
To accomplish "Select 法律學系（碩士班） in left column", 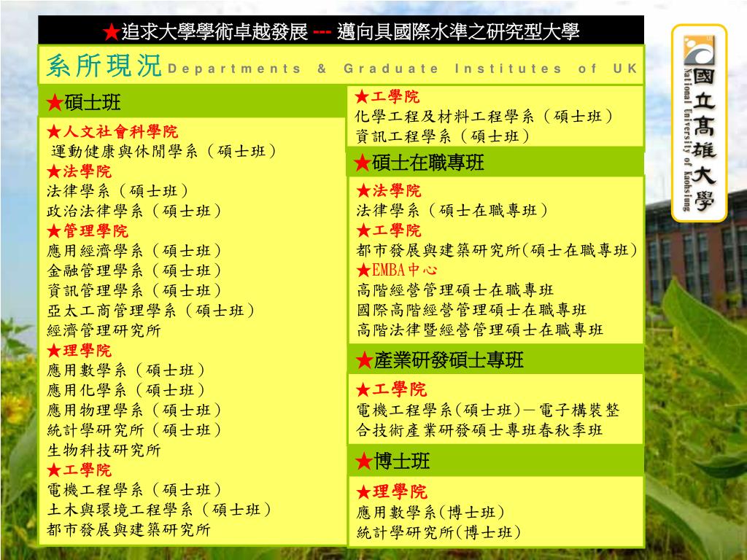I will [x=117, y=191].
